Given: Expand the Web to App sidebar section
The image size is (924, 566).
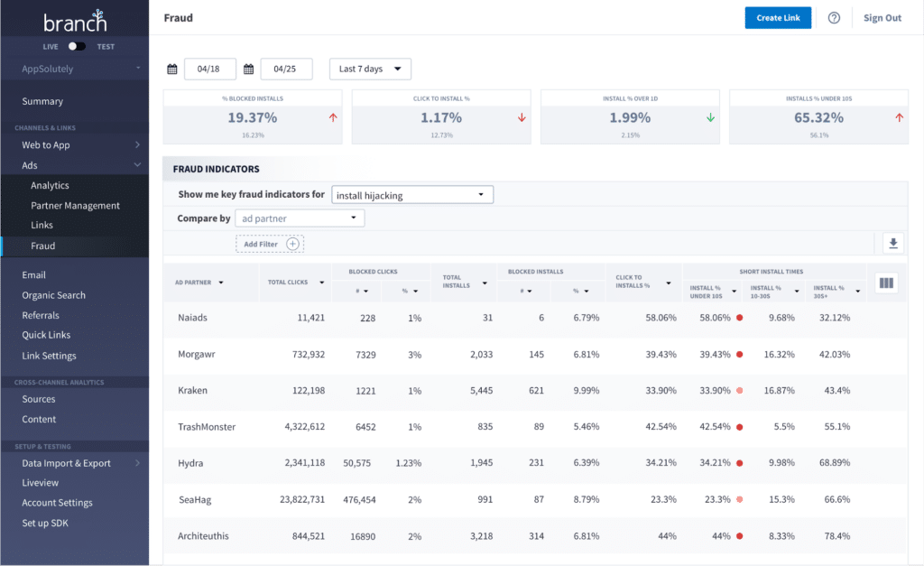Looking at the screenshot, I should pos(75,144).
